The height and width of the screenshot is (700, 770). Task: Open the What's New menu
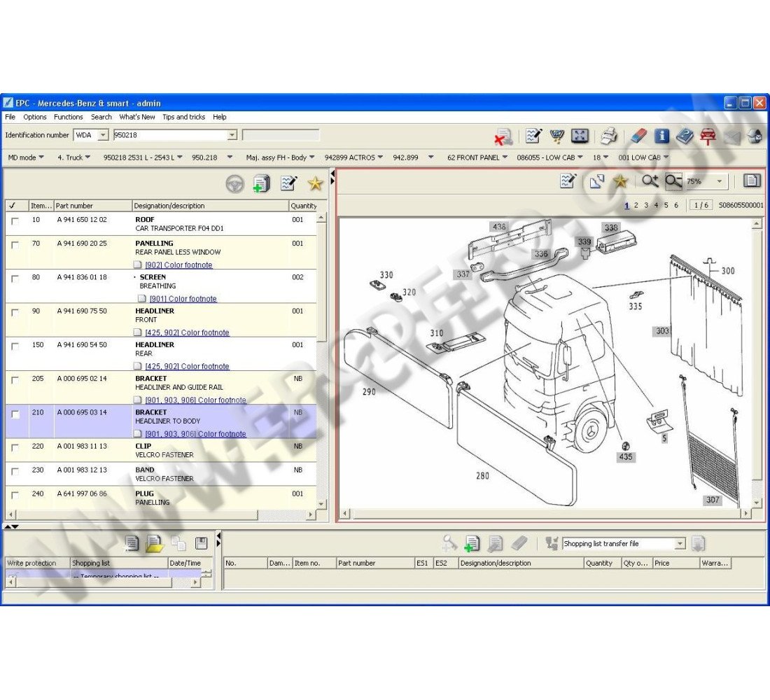point(137,117)
